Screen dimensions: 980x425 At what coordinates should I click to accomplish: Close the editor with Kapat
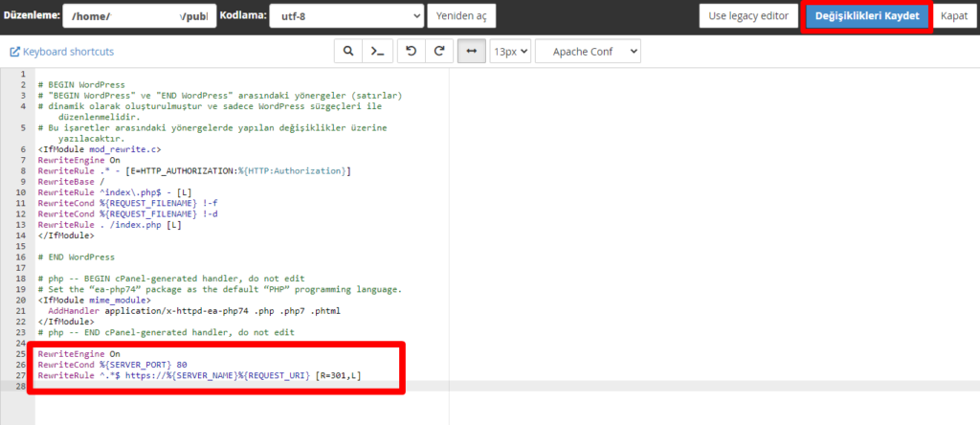[x=954, y=16]
